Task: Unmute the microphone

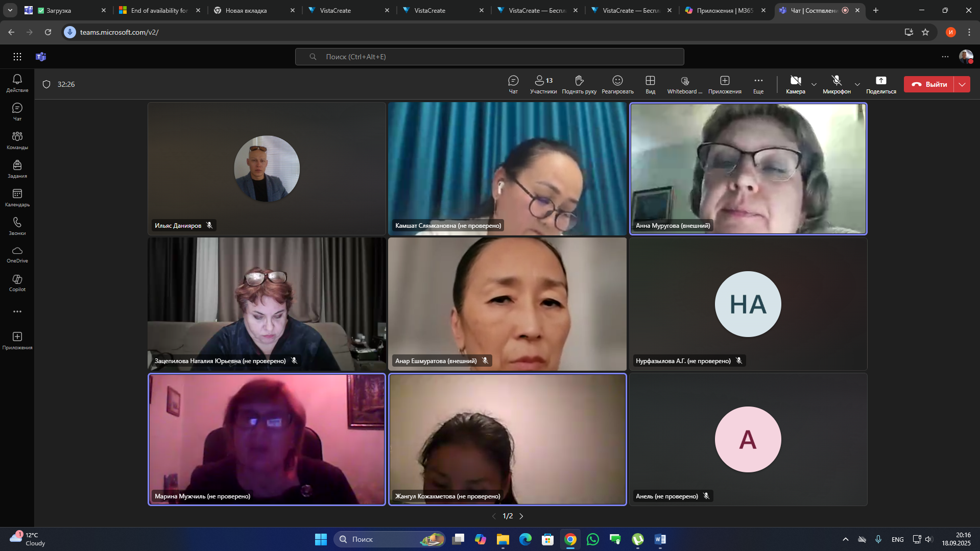Action: 836,84
